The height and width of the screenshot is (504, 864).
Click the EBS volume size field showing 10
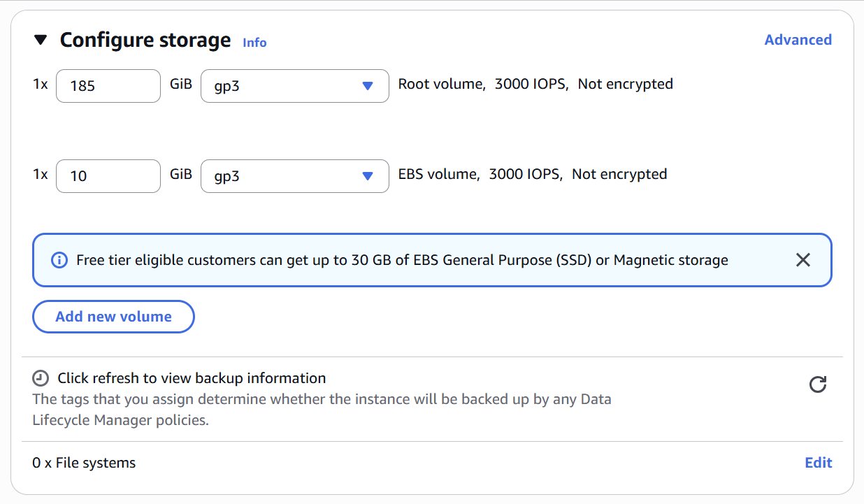click(108, 176)
